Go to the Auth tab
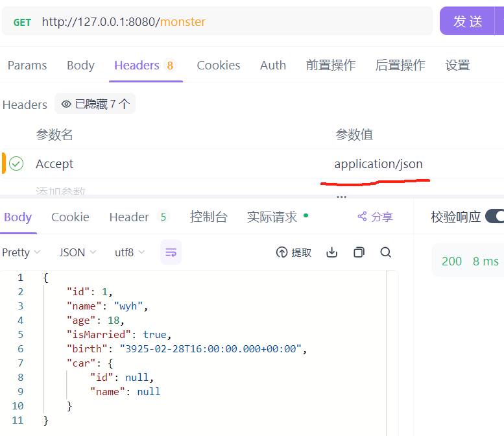This screenshot has width=504, height=436. 273,66
